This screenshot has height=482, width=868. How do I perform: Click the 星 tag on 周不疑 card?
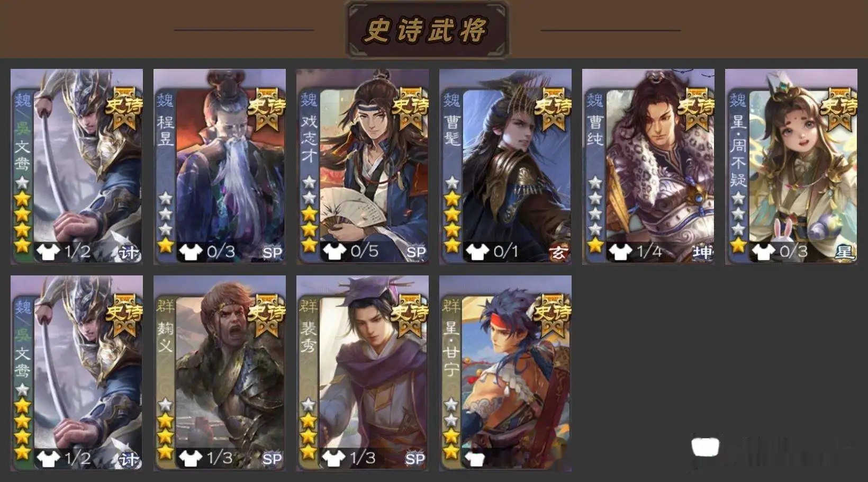(844, 253)
